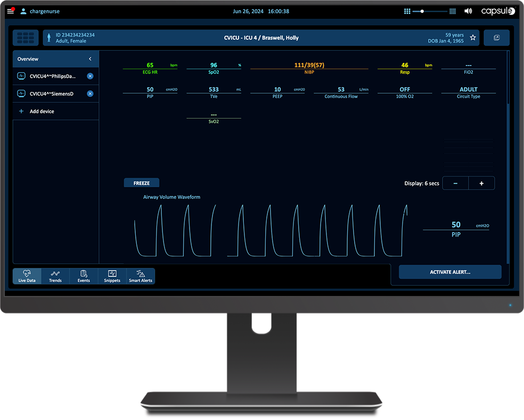Screen dimensions: 524x420
Task: Click Add device in sidebar
Action: pos(42,111)
